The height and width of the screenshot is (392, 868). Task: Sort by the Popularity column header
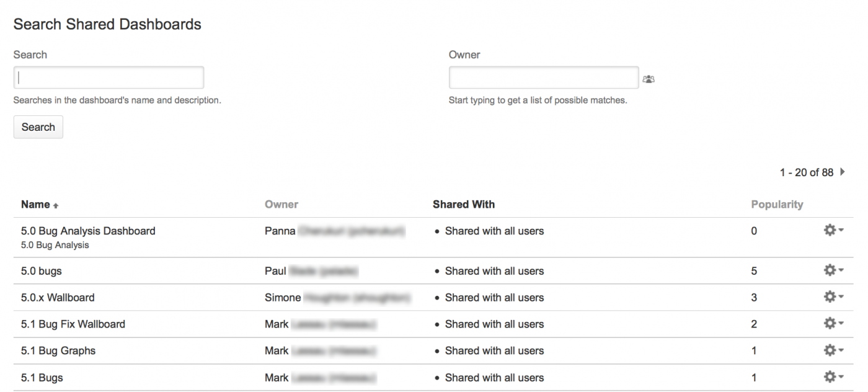point(777,204)
